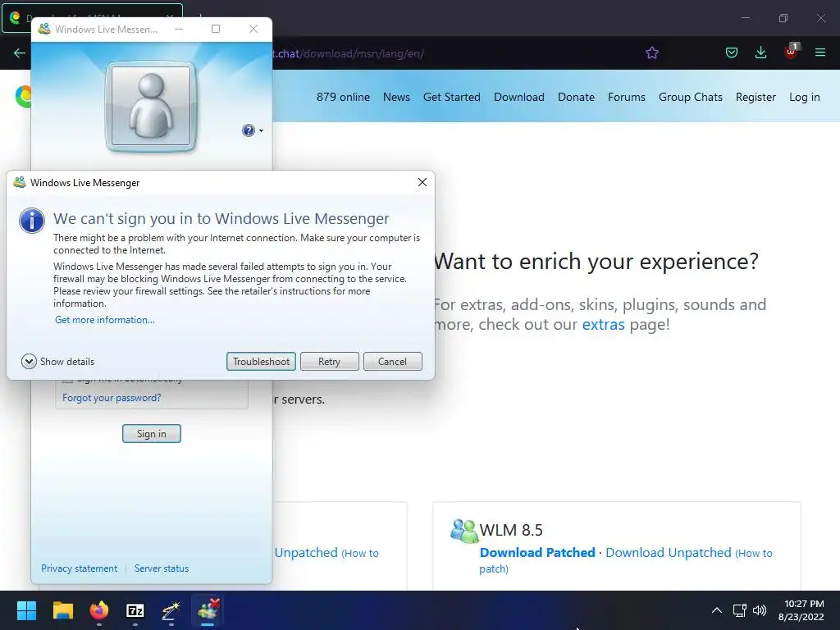Close the Windows Live Messenger main window
Screen dimensions: 840x630
pyautogui.click(x=253, y=29)
